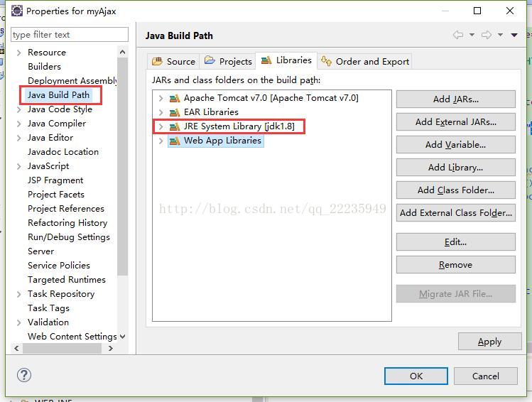Expand the Resource category

(x=19, y=53)
